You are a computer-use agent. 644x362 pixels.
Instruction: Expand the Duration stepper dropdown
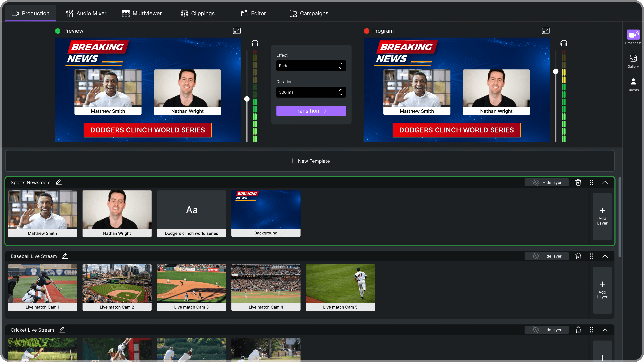(341, 92)
